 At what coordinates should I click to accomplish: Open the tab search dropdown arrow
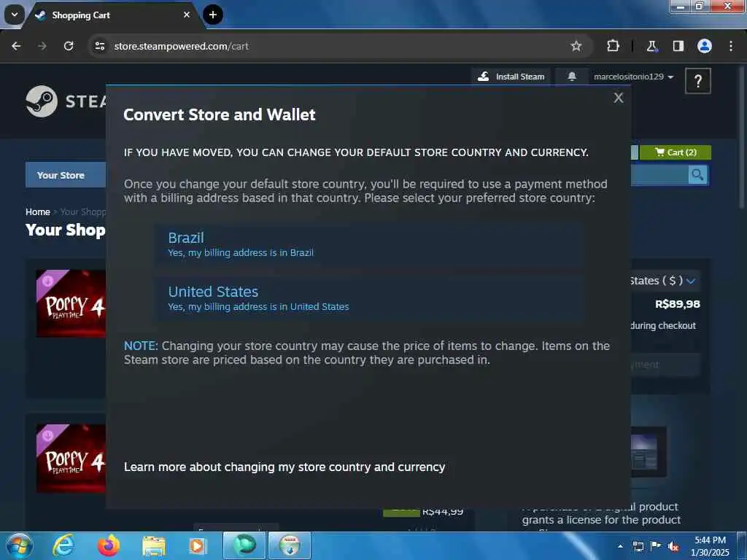(15, 15)
